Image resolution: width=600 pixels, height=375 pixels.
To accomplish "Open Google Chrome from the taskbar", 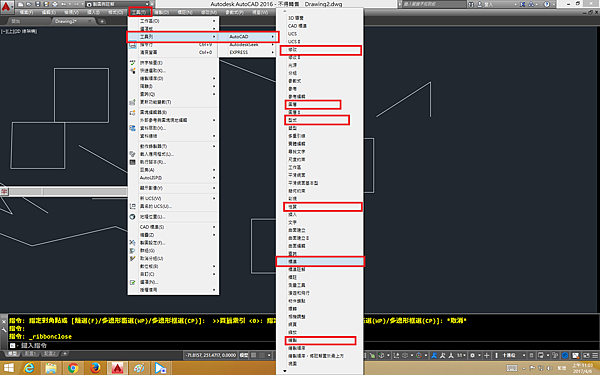I will (73, 368).
